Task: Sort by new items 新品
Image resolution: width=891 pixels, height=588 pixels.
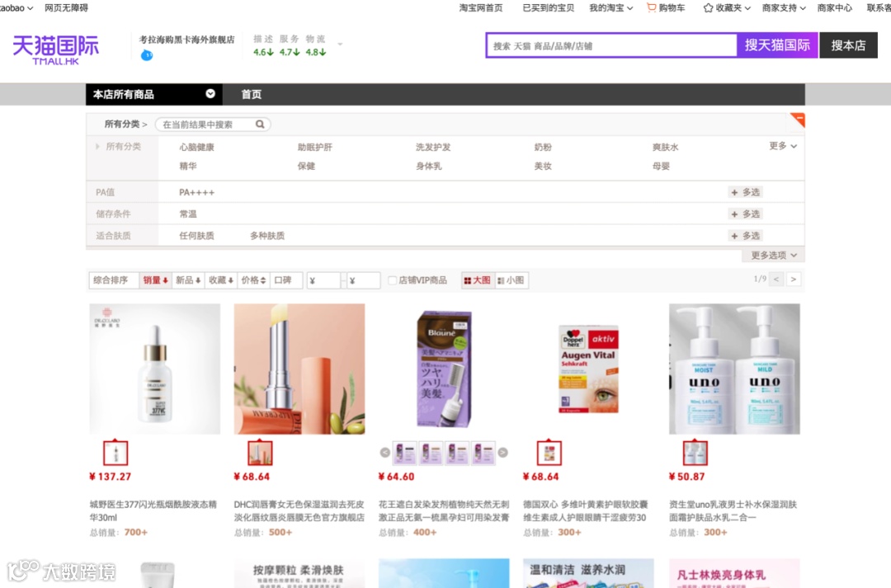Action: click(x=187, y=280)
